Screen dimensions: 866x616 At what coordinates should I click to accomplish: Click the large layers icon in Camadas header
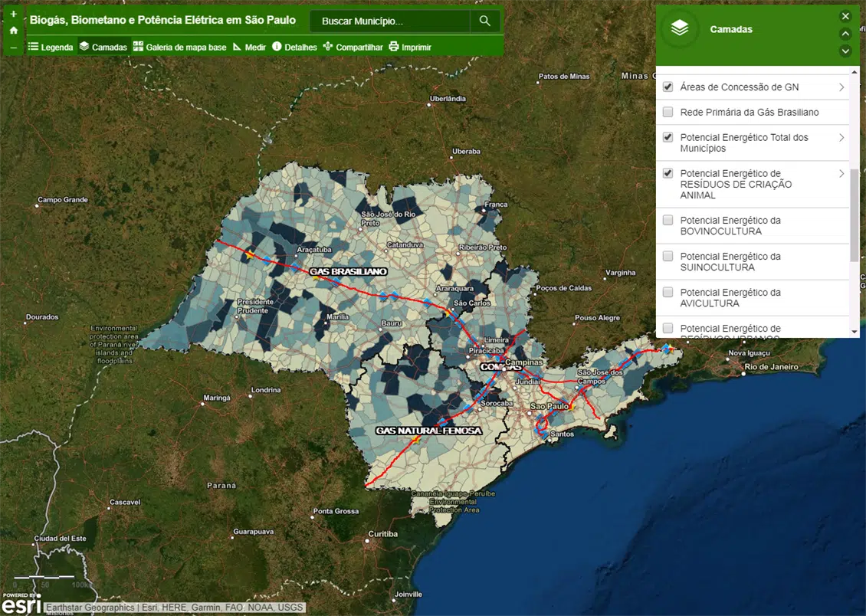click(680, 28)
